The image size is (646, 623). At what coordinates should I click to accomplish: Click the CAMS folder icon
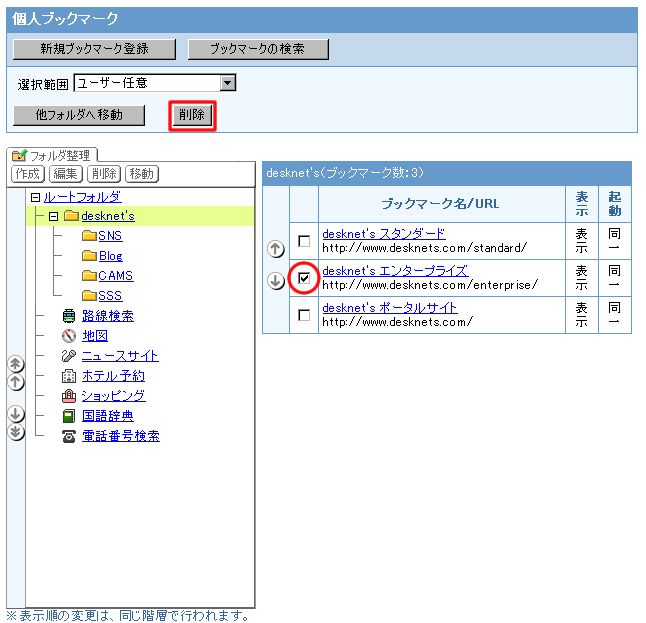click(89, 276)
